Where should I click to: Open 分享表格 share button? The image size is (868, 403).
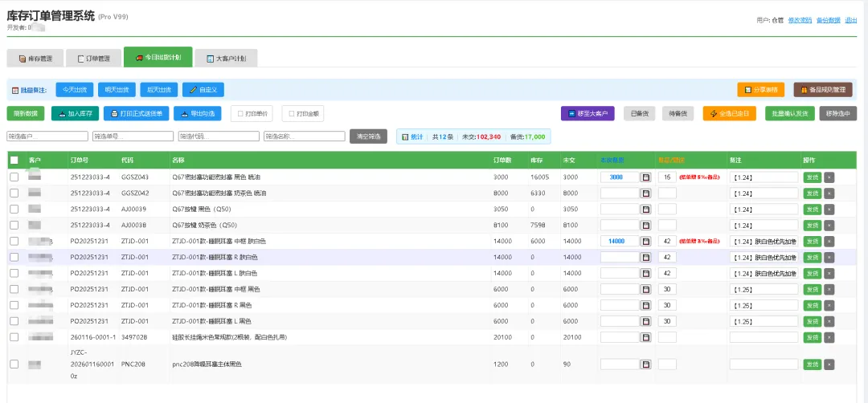coord(760,90)
